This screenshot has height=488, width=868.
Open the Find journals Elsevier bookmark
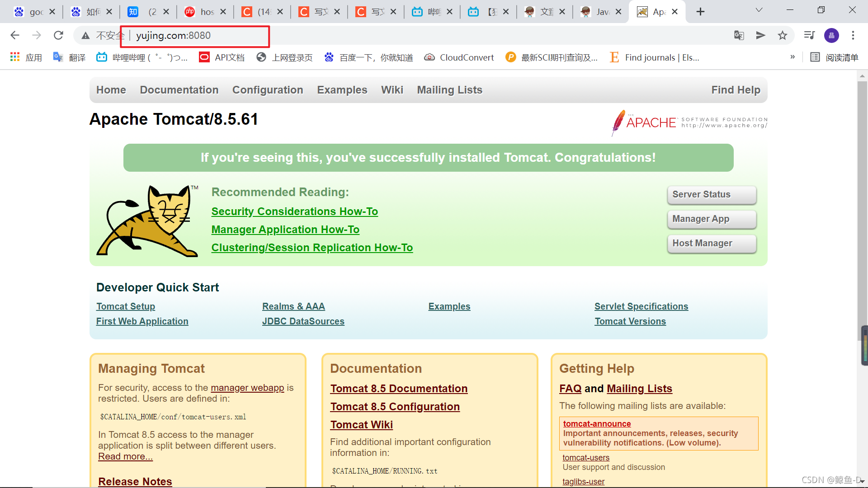click(654, 57)
